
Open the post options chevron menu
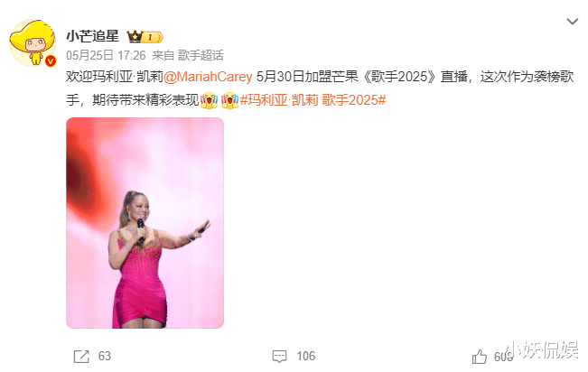(572, 22)
